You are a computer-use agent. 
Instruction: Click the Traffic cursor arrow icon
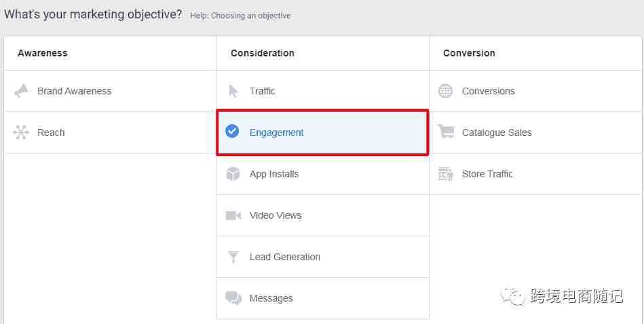(x=233, y=91)
